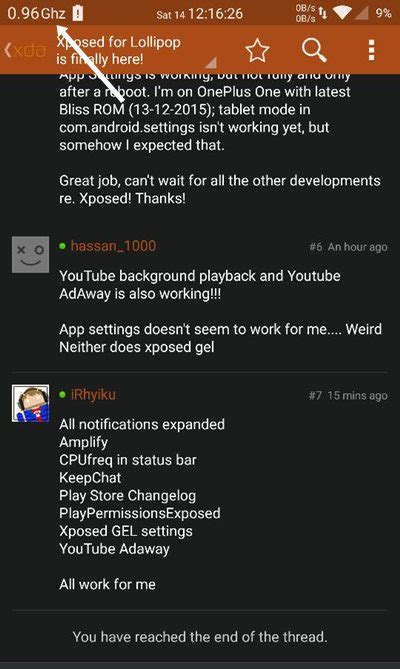Viewport: 400px width, 669px height.
Task: Tap the 0.96Ghz CPU frequency indicator
Action: click(x=36, y=13)
